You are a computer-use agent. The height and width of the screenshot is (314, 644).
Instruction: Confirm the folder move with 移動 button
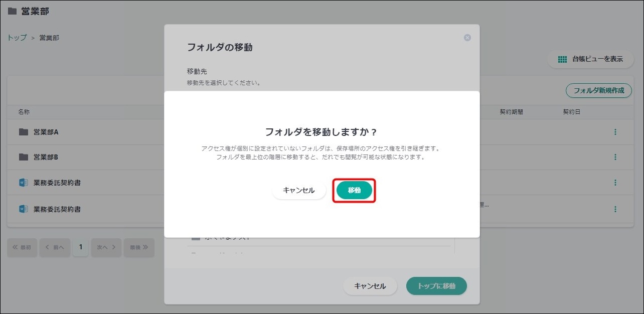[x=354, y=191]
